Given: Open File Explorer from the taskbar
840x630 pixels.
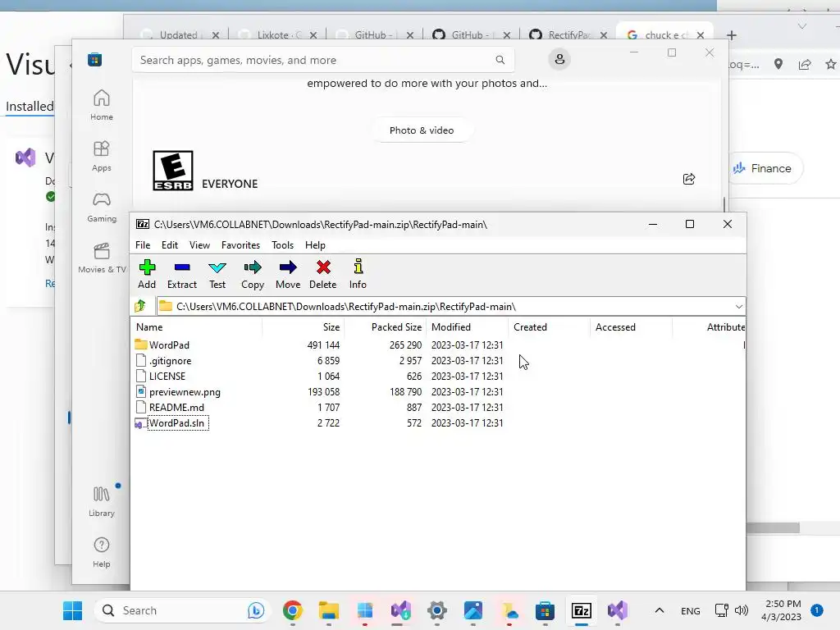Looking at the screenshot, I should coord(328,610).
